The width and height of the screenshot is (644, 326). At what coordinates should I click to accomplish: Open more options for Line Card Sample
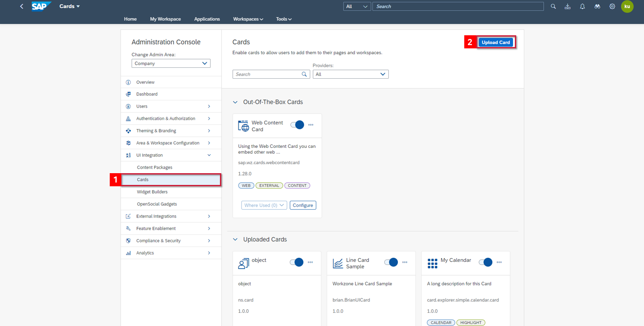click(405, 262)
